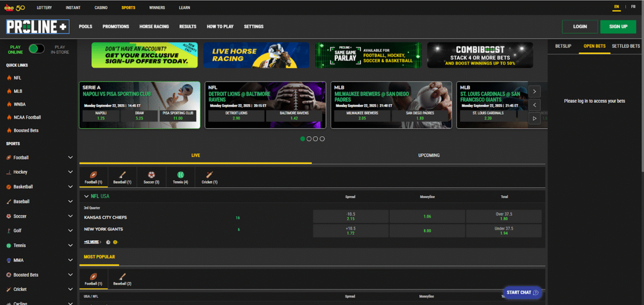Click the MMA glove icon in sidebar
The height and width of the screenshot is (305, 644).
[9, 260]
